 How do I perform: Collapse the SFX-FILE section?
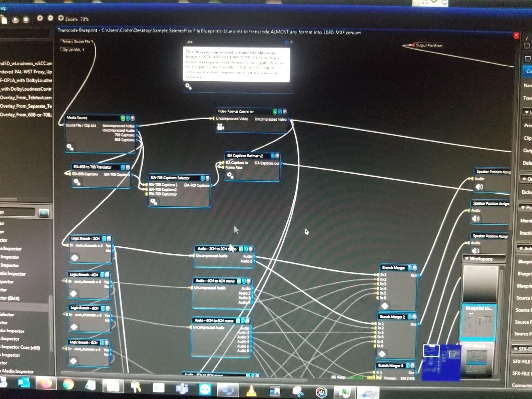point(515,349)
